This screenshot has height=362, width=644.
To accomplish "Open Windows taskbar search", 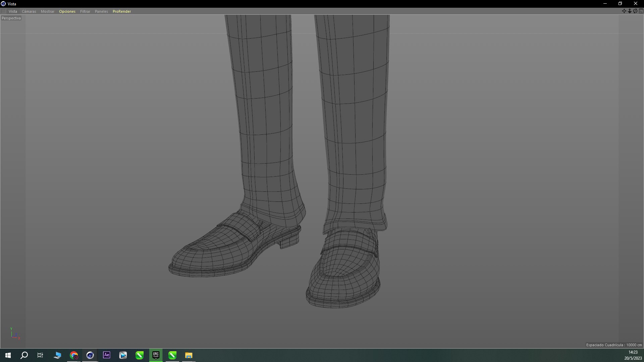I will 24,355.
